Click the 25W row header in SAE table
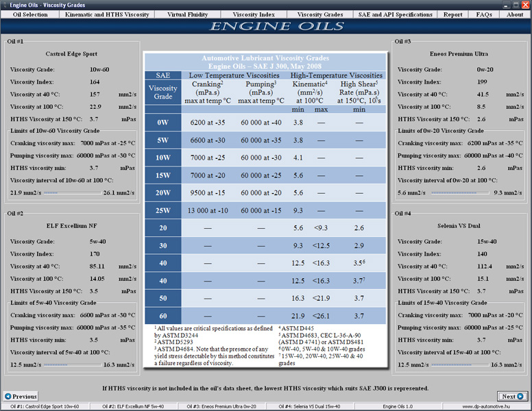This screenshot has width=532, height=411. (x=163, y=210)
